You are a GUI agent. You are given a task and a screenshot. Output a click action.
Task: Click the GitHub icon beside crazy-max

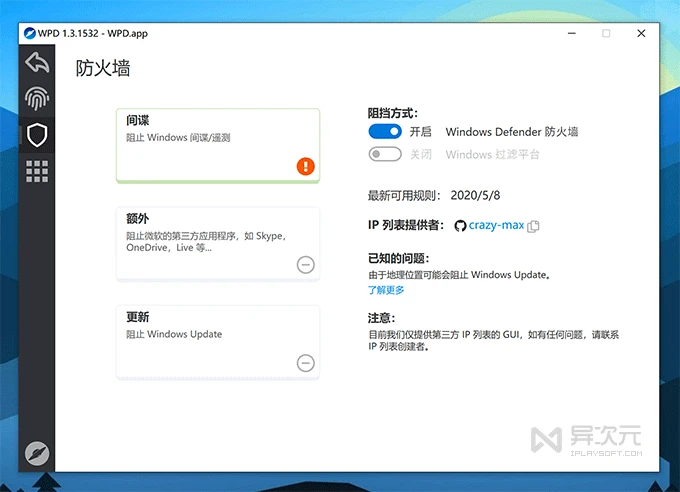(460, 226)
